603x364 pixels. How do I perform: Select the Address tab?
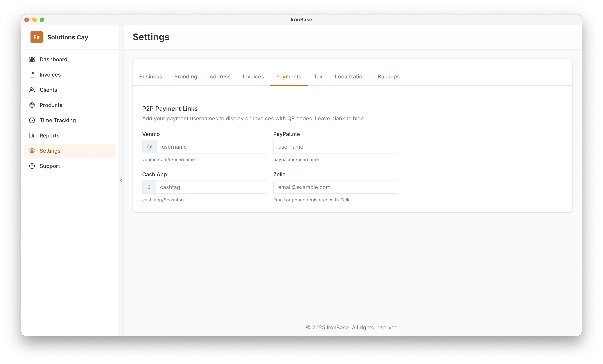220,77
